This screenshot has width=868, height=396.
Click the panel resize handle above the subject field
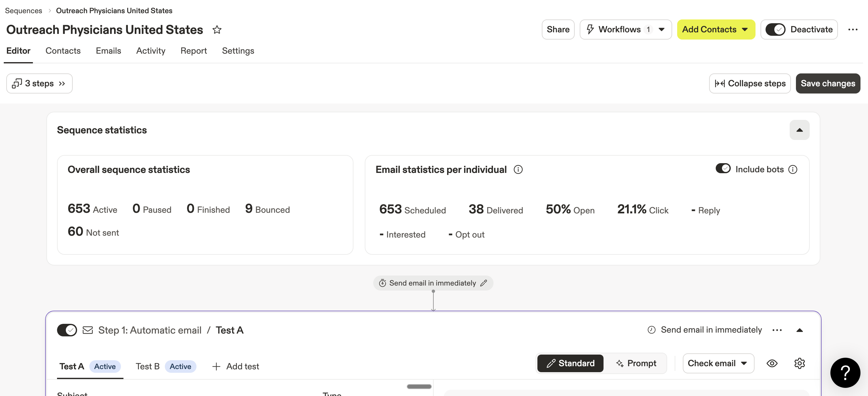(x=419, y=387)
